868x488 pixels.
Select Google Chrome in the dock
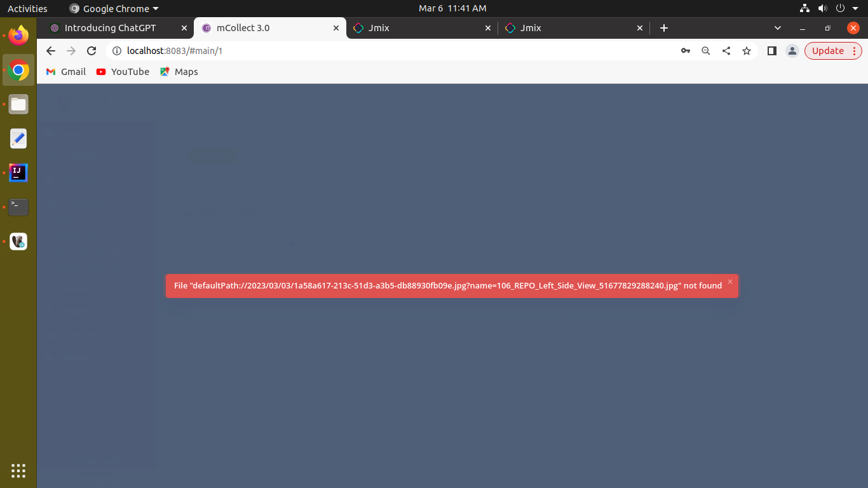[x=18, y=70]
